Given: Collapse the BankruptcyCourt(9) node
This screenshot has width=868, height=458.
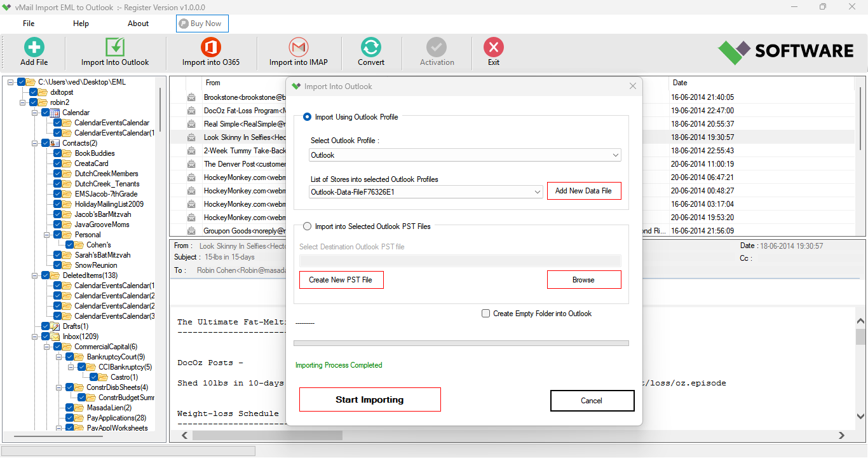Looking at the screenshot, I should click(59, 357).
